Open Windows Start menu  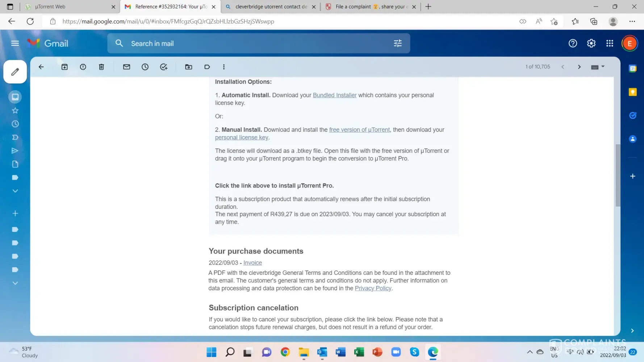point(211,352)
